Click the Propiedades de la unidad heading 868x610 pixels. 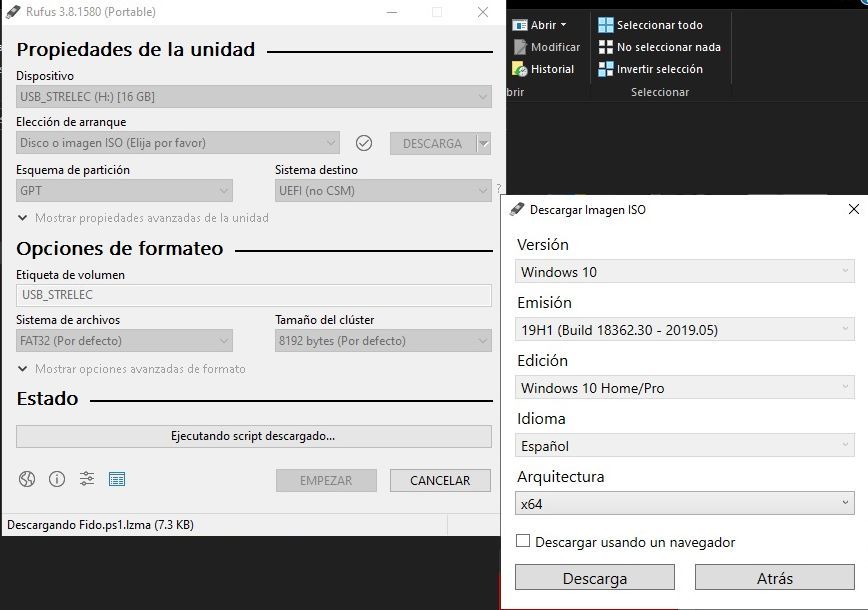point(136,50)
